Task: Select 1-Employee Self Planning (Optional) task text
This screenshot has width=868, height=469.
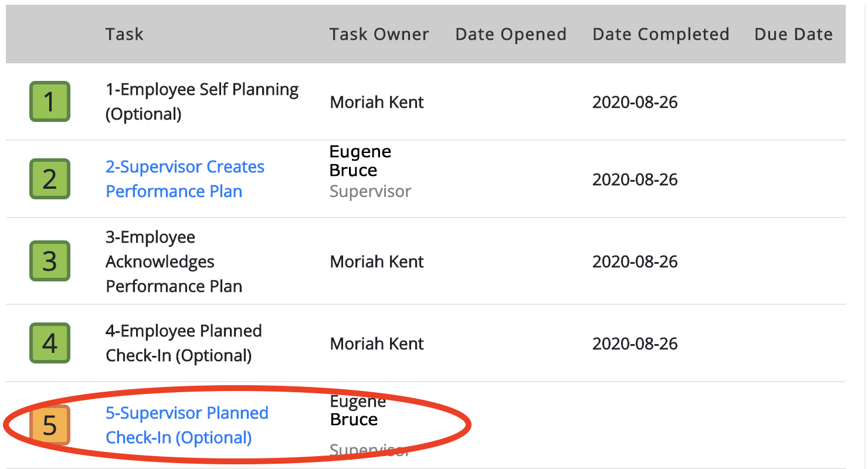Action: point(202,101)
